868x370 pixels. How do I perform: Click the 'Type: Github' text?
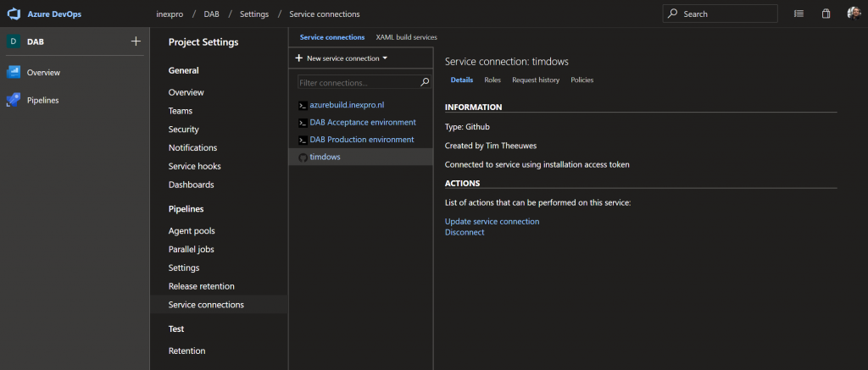pyautogui.click(x=467, y=127)
